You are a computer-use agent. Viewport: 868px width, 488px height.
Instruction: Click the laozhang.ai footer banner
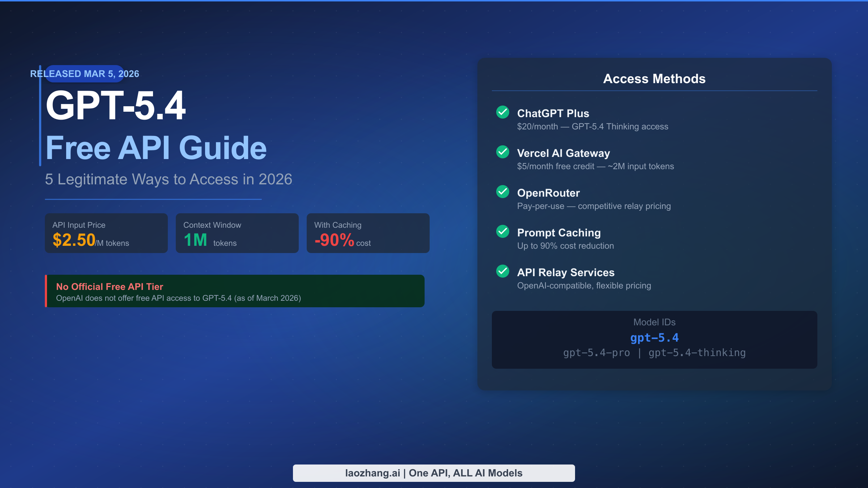[x=434, y=473]
